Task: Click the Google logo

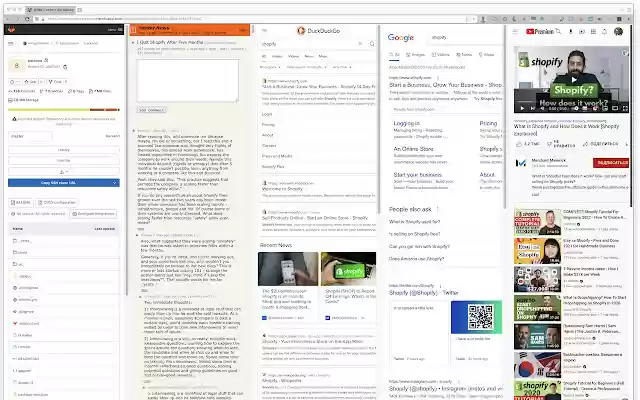Action: tap(401, 38)
